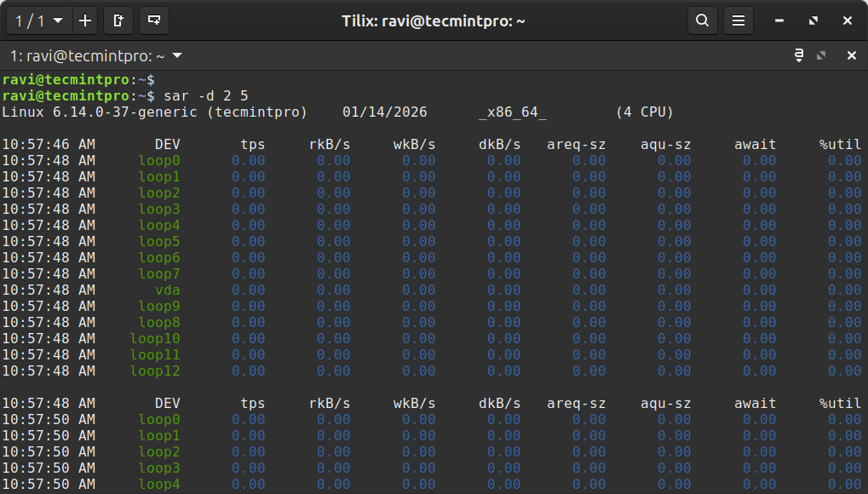Open the Tilix hamburger menu
The height and width of the screenshot is (494, 868).
[x=739, y=20]
